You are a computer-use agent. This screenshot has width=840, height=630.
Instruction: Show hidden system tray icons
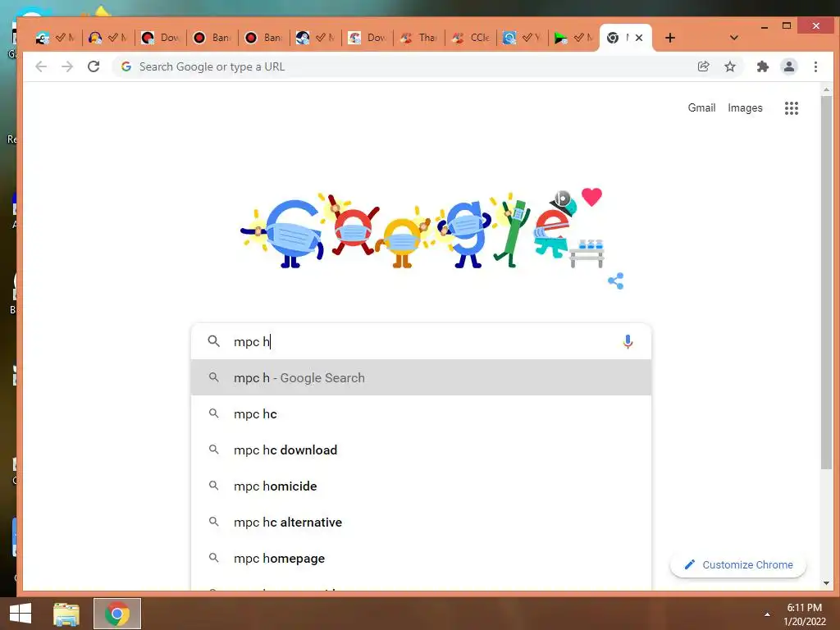(767, 614)
